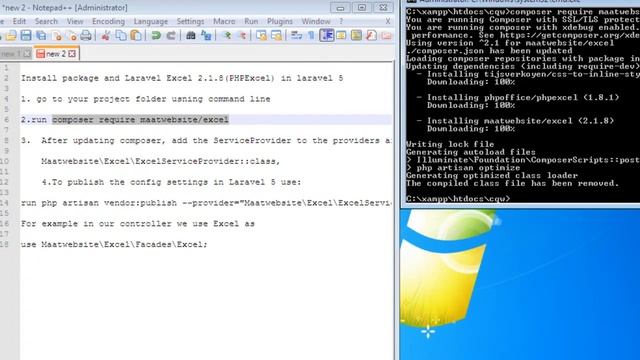Click 'php artisan optimize' in cmd window
Image resolution: width=640 pixels, height=360 pixels.
(x=468, y=168)
